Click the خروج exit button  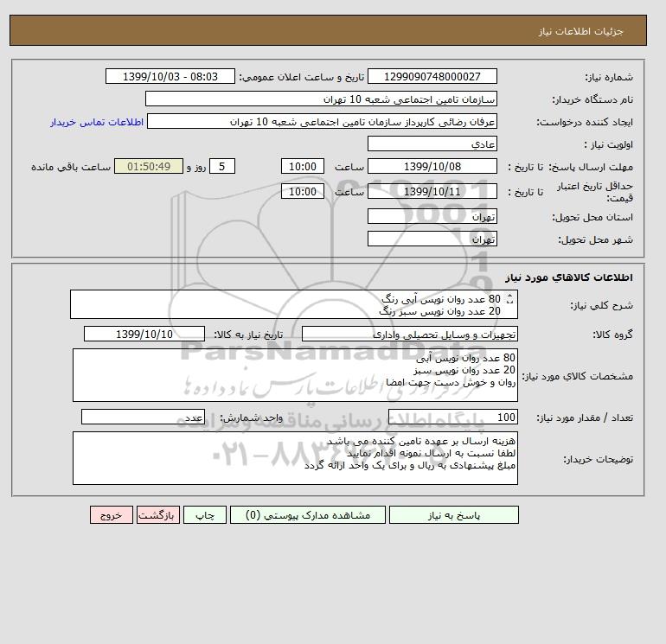pyautogui.click(x=112, y=515)
